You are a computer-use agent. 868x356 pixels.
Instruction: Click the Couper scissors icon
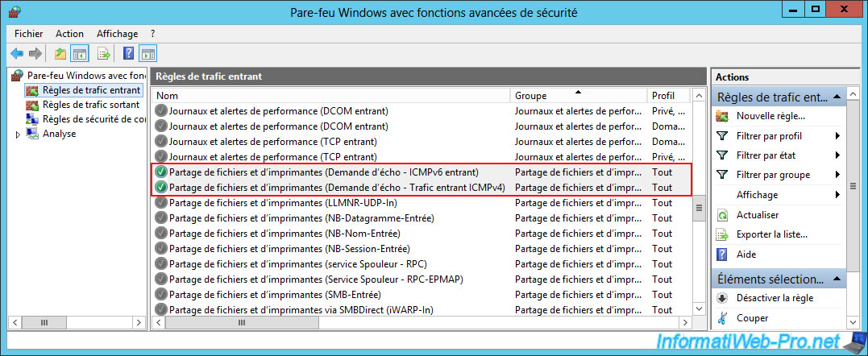point(722,318)
